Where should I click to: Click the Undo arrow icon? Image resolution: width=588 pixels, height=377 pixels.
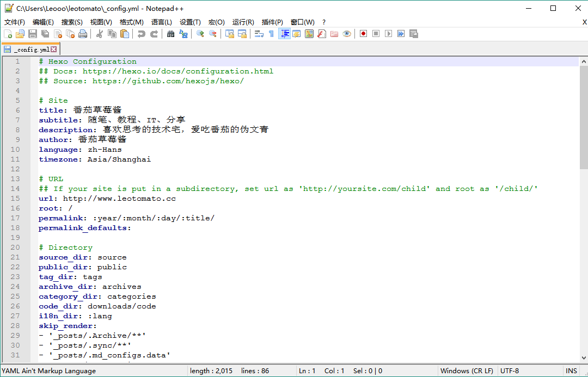[x=142, y=34]
